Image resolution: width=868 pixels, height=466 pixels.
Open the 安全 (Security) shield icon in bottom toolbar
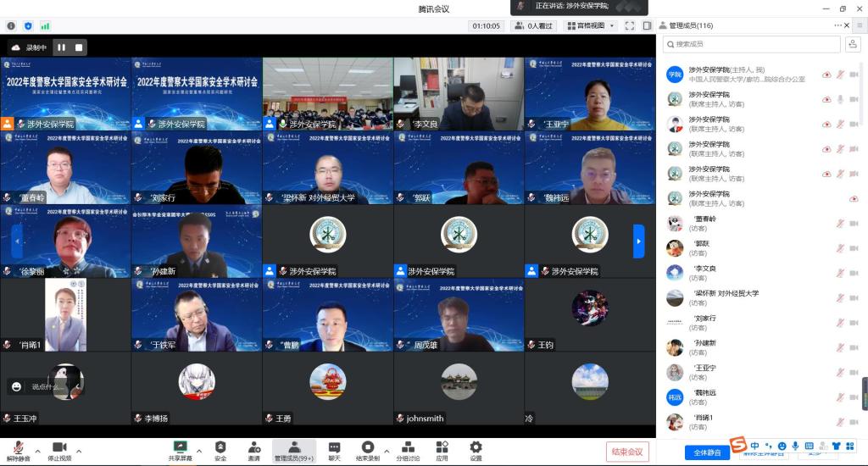tap(220, 450)
